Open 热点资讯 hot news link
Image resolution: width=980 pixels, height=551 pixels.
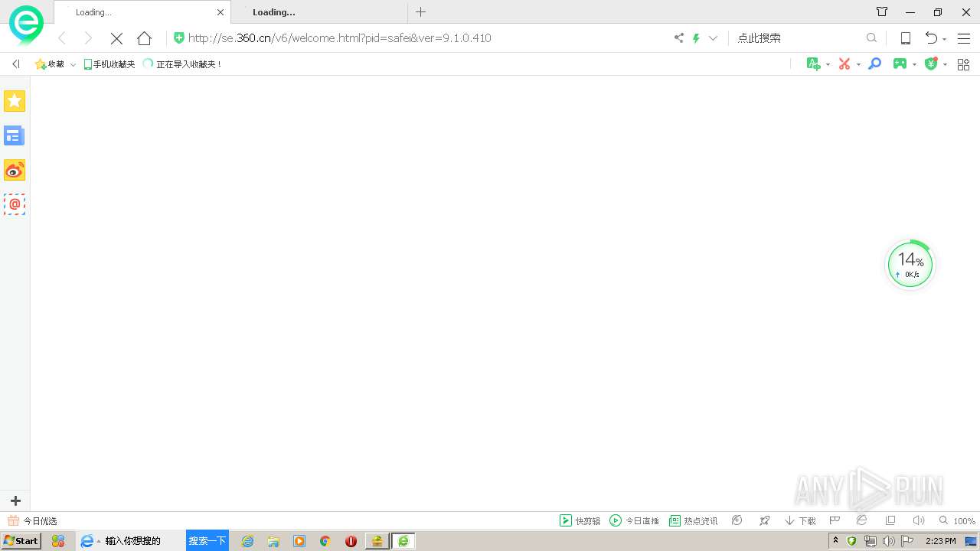point(694,520)
